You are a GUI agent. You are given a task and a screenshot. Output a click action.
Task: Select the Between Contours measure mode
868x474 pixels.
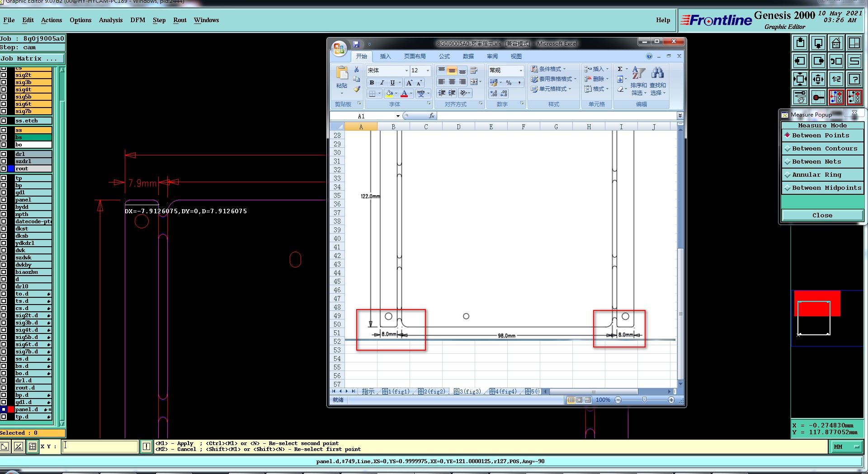[x=822, y=148]
